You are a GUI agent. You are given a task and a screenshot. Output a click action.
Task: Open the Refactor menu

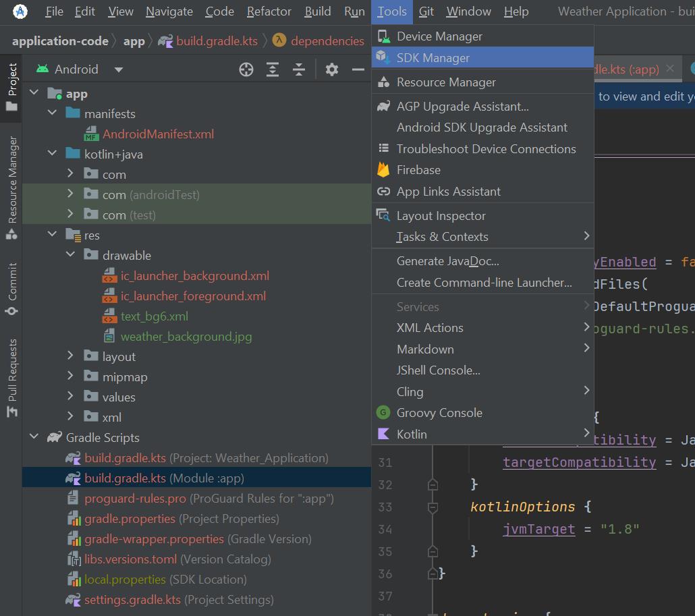click(269, 11)
